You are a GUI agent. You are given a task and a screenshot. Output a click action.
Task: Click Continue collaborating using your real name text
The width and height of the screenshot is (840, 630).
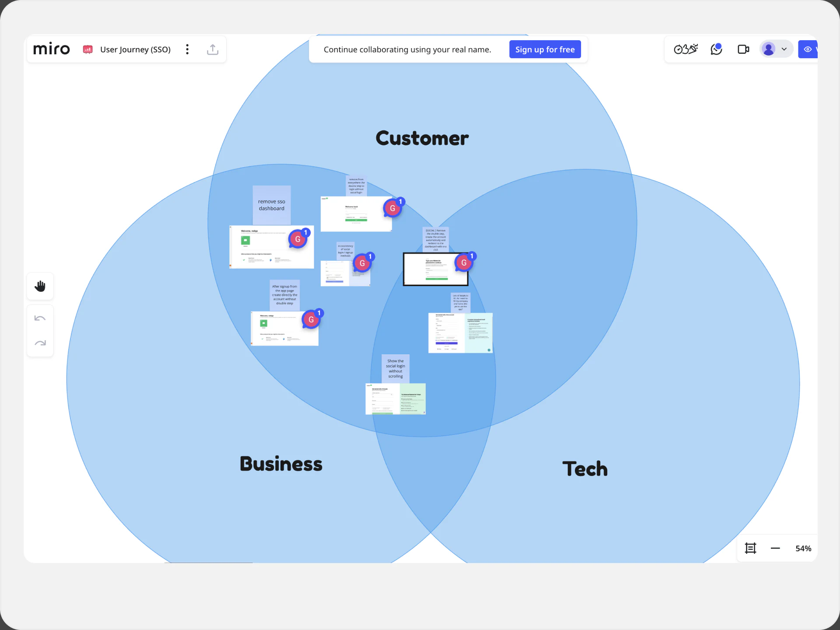tap(407, 49)
